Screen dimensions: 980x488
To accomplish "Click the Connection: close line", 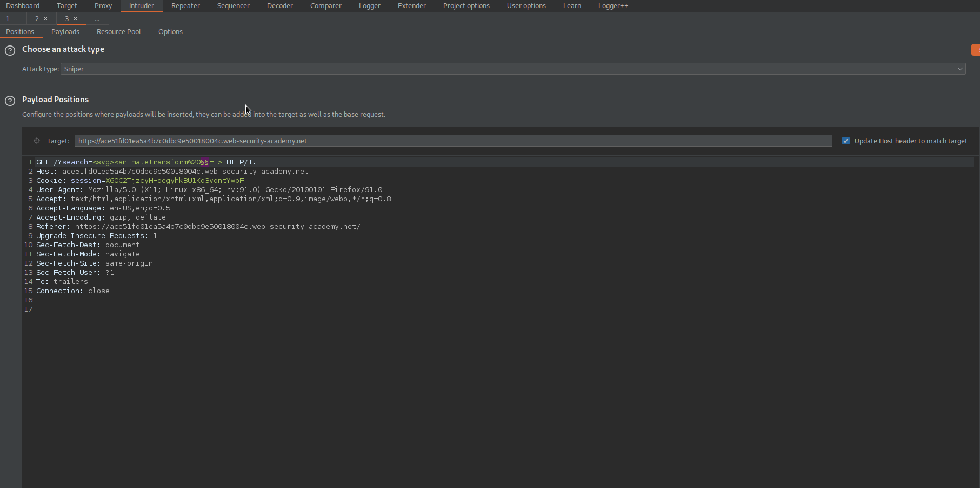I will (73, 291).
